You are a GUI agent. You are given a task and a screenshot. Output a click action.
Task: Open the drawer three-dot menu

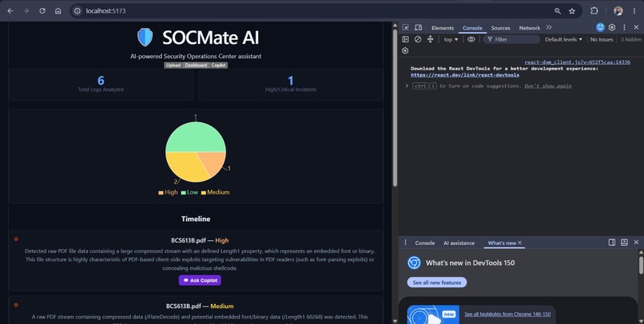[405, 243]
